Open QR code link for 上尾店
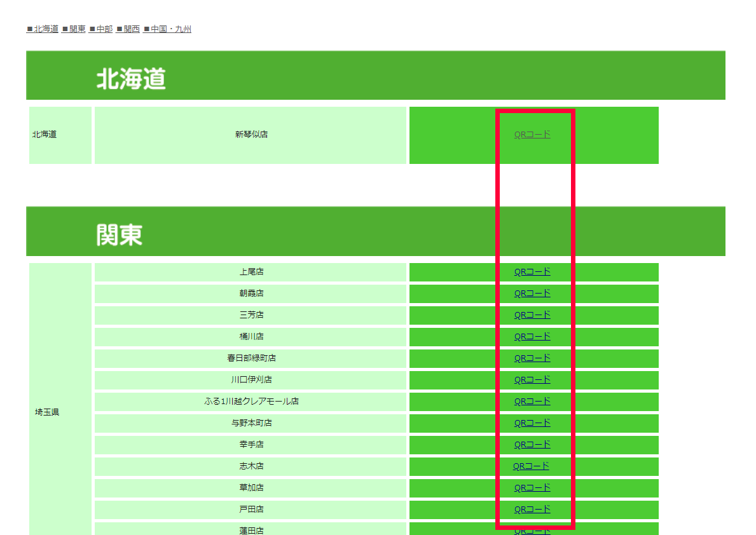 [x=532, y=272]
